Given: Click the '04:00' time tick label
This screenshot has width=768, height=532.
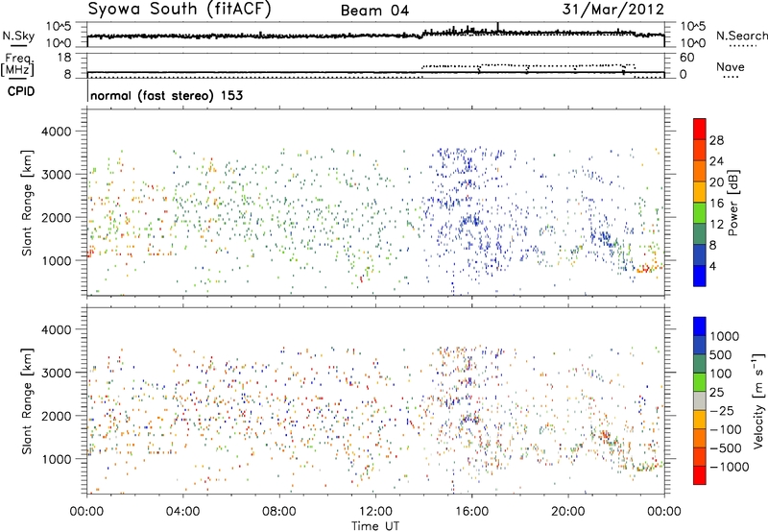Looking at the screenshot, I should tap(182, 512).
